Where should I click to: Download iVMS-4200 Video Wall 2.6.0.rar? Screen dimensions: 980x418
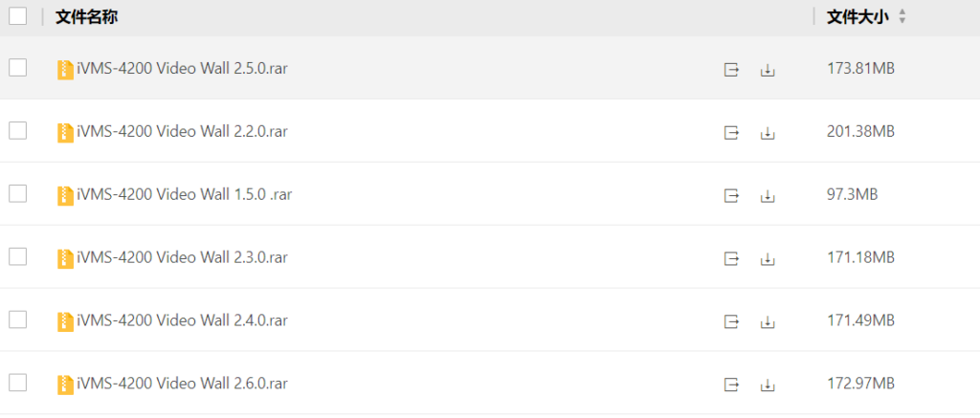(767, 385)
